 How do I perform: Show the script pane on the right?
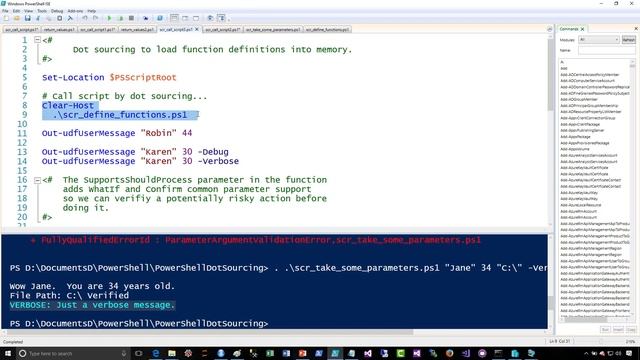pos(185,18)
